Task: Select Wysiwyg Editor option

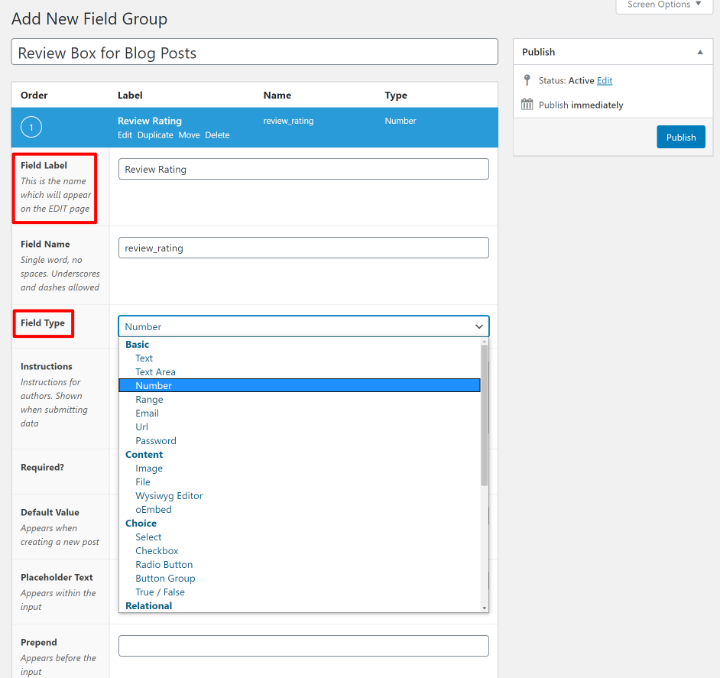Action: [300, 496]
